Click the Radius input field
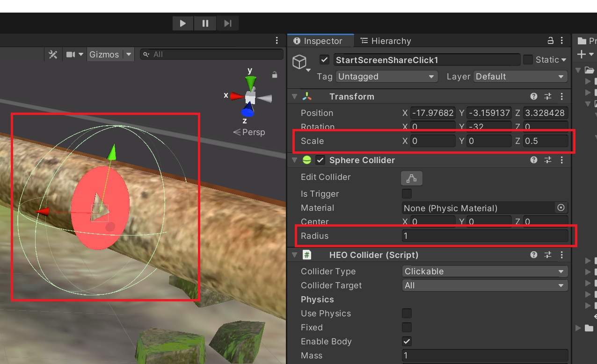Screen dimensions: 597x364 484,236
